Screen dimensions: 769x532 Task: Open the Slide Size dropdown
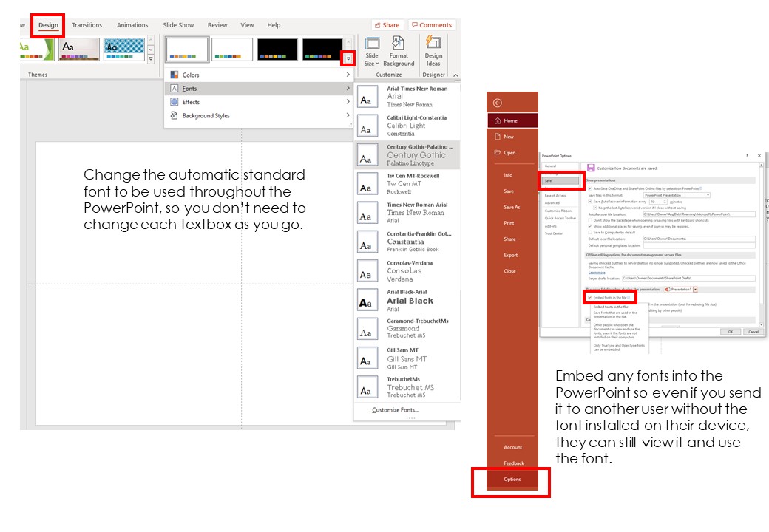click(372, 52)
